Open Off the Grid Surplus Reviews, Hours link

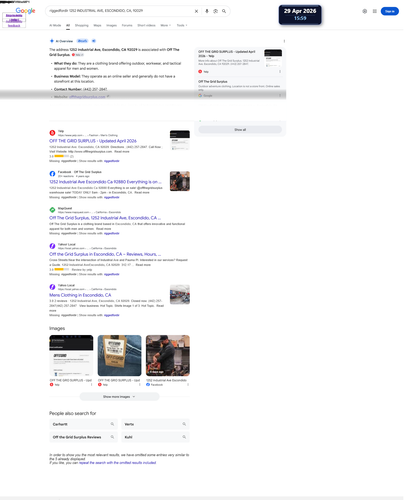(105, 254)
